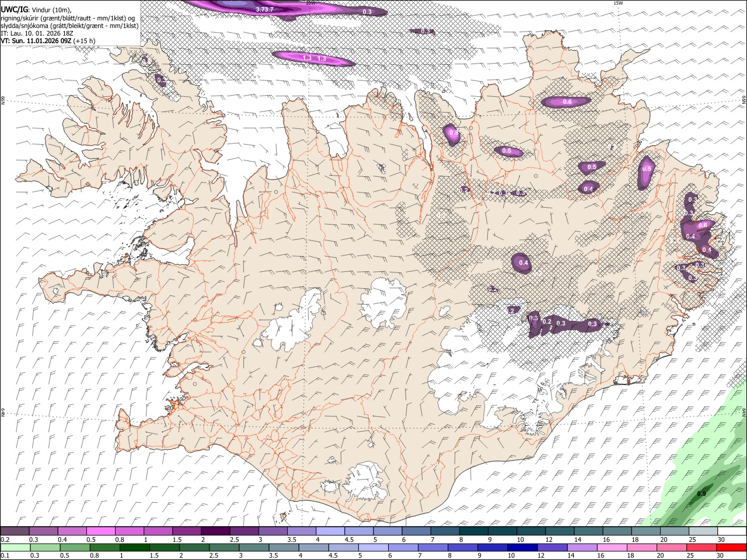747x560 pixels.
Task: Click the 0.8 purple snow blob
Action: point(452,134)
